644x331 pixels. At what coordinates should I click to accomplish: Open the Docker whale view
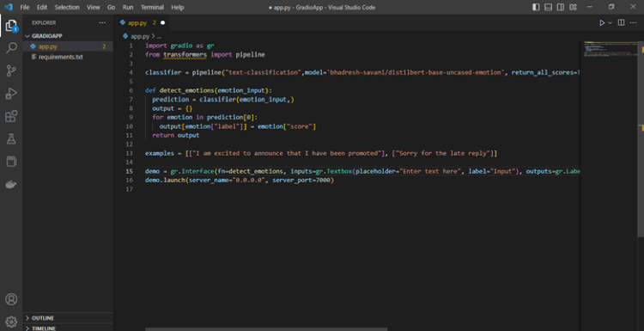click(11, 184)
